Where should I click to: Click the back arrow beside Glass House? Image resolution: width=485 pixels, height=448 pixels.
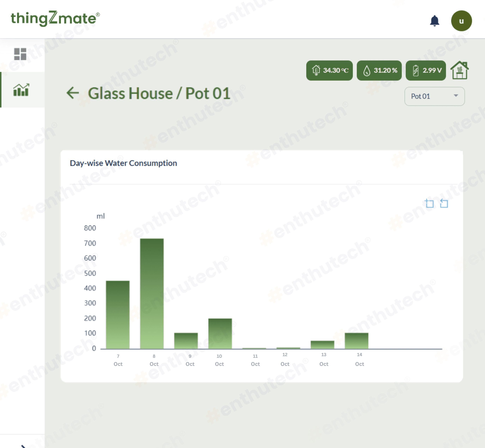[x=73, y=93]
